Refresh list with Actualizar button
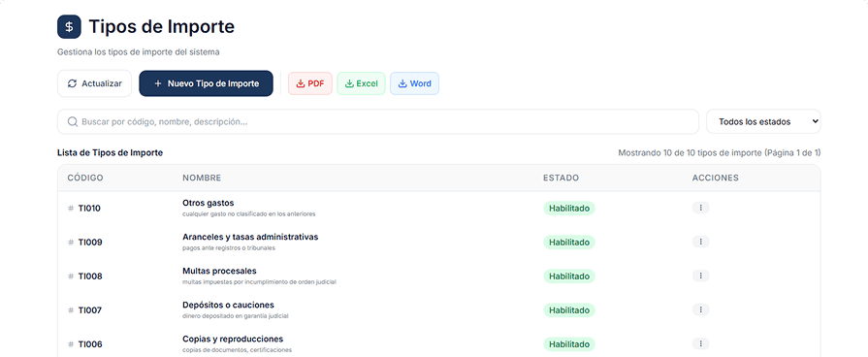This screenshot has height=357, width=868. (95, 83)
